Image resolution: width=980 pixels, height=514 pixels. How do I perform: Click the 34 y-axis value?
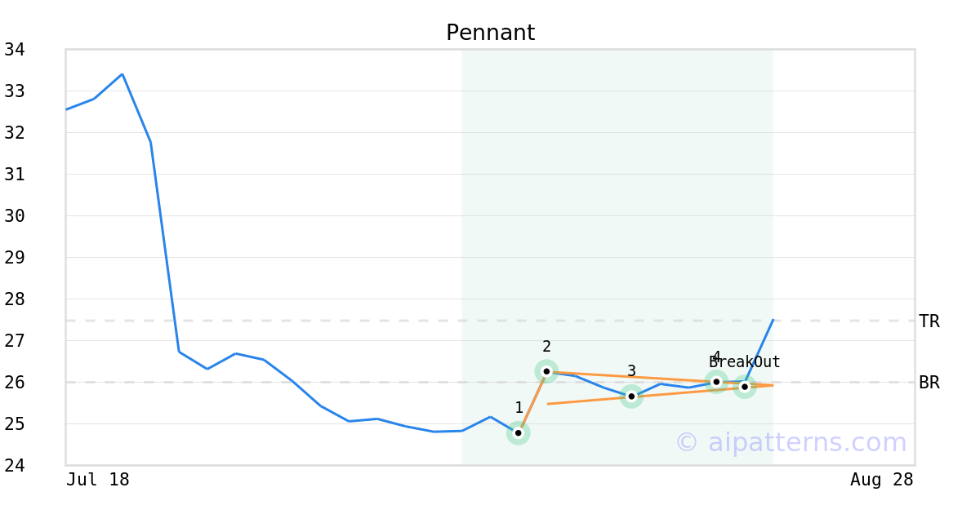click(x=15, y=50)
